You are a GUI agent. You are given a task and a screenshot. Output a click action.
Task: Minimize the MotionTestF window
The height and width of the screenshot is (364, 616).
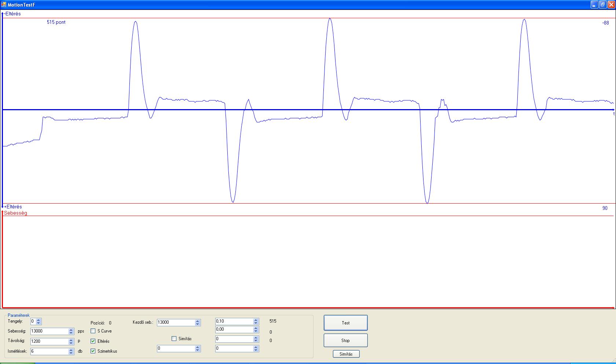(x=594, y=5)
